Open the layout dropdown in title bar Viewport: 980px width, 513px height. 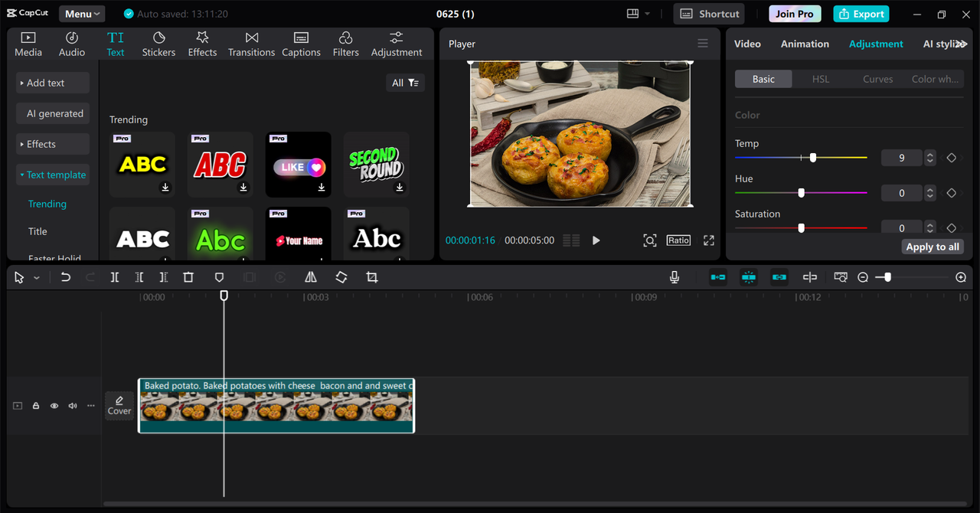tap(638, 14)
